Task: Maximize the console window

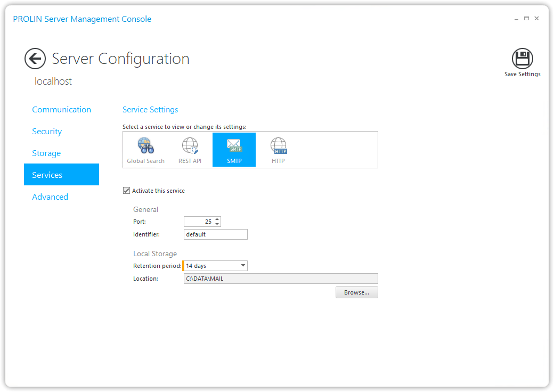Action: [x=526, y=19]
